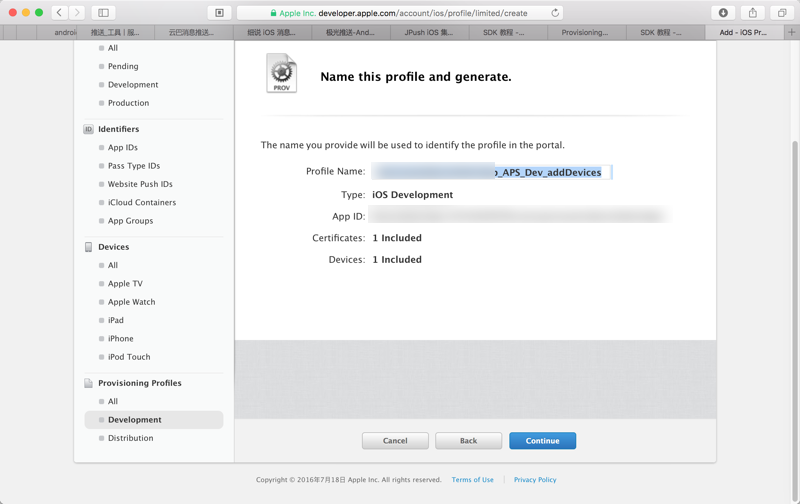The height and width of the screenshot is (504, 800).
Task: Open Distribution under Provisioning Profiles
Action: coord(131,438)
